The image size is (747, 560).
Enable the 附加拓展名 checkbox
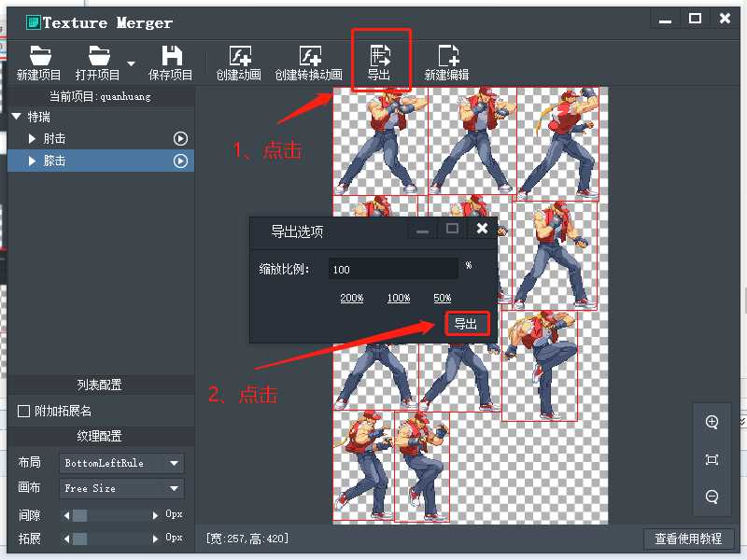(x=23, y=411)
